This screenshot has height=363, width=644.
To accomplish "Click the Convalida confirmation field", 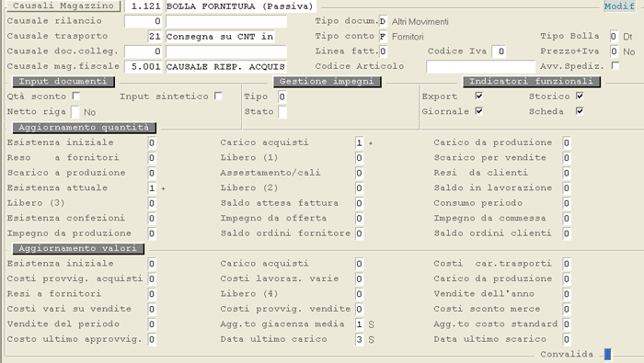I will click(x=608, y=354).
